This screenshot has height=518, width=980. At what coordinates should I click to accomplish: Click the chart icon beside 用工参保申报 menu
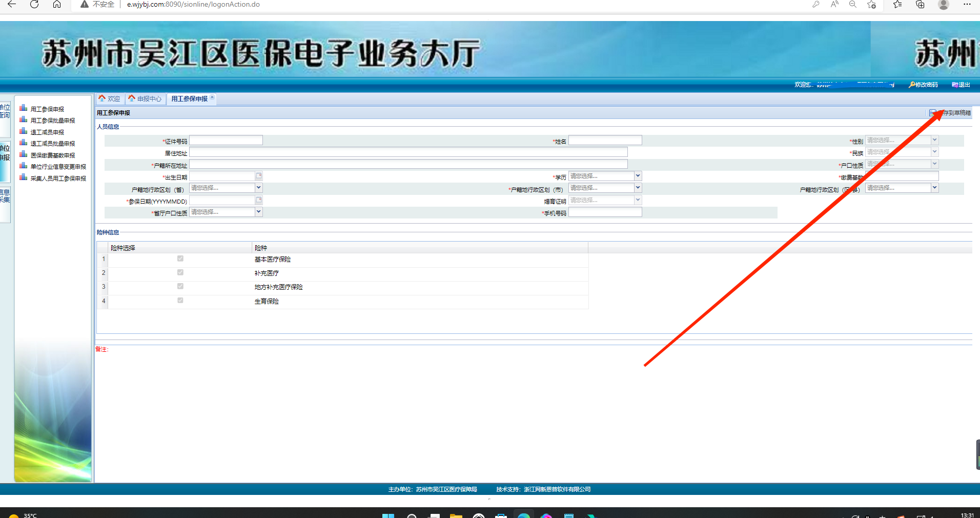23,108
